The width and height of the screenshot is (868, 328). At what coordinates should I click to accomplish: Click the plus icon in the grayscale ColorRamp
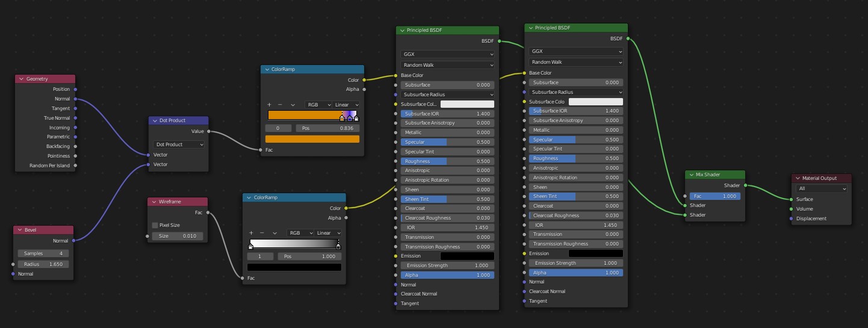point(251,233)
